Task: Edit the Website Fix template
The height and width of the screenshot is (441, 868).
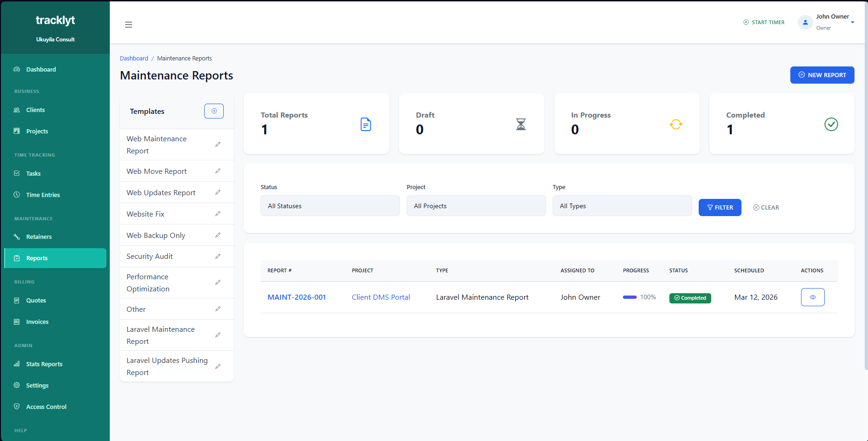Action: coord(218,214)
